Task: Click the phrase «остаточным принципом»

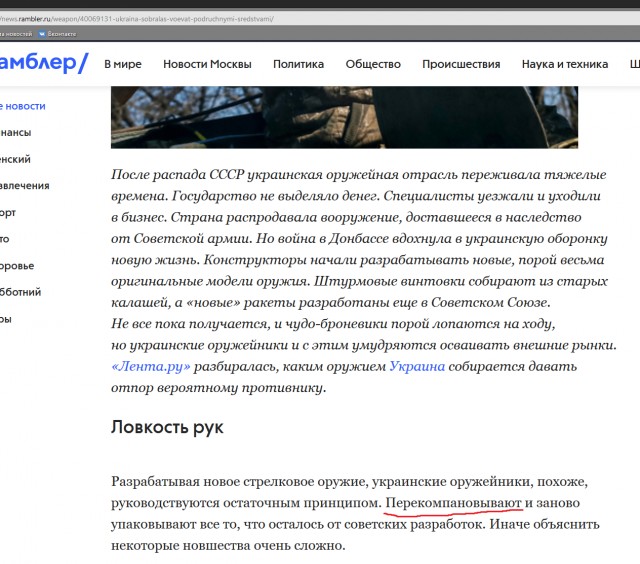Action: [x=302, y=503]
